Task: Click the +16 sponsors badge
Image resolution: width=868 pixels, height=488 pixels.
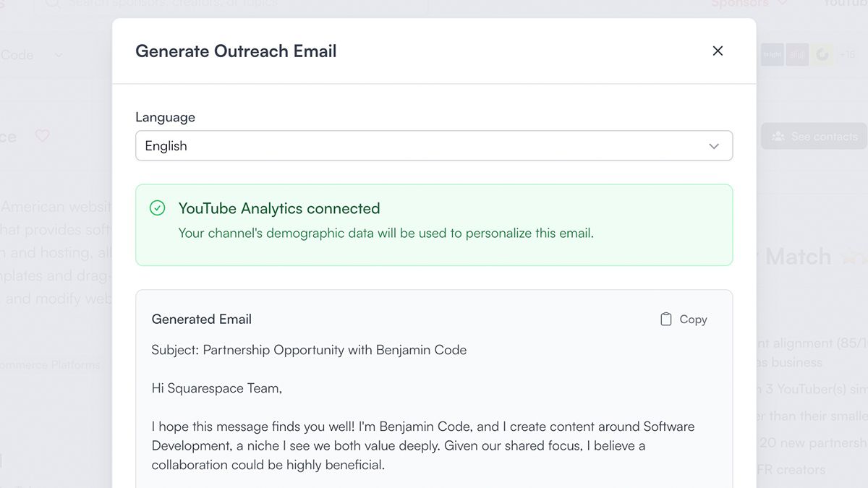Action: 848,54
